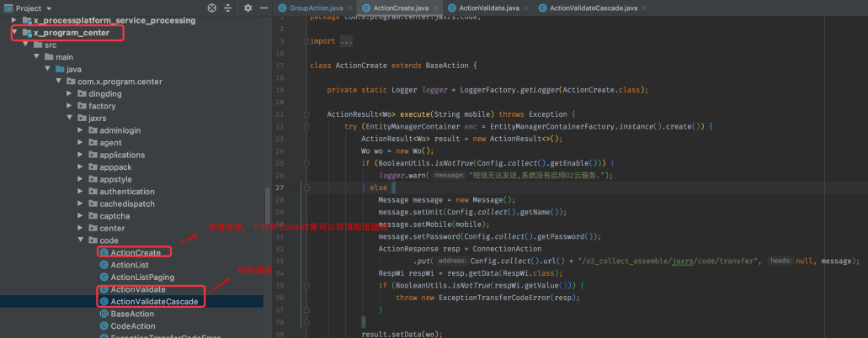Open the Project panel settings gear
This screenshot has height=338, width=868.
[x=248, y=8]
